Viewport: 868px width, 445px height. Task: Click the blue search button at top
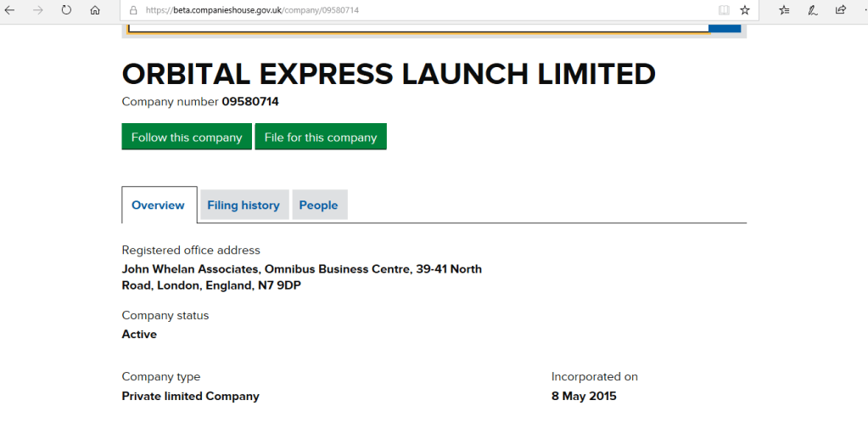(725, 28)
